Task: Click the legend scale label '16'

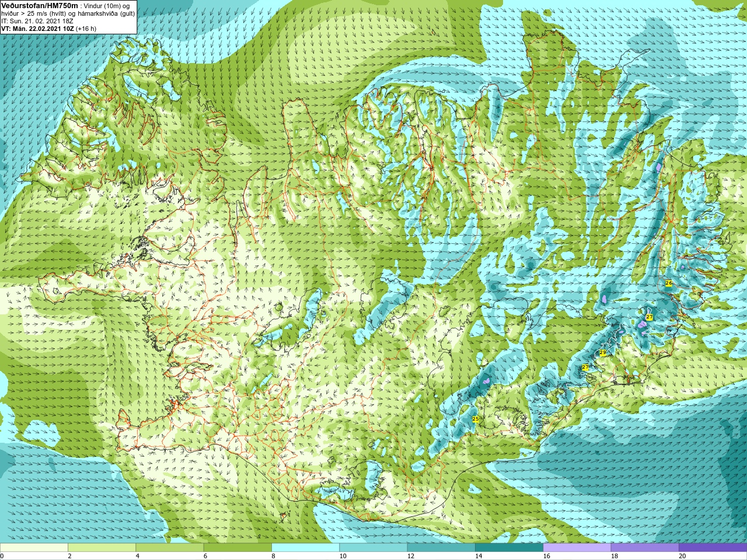Action: coord(546,556)
